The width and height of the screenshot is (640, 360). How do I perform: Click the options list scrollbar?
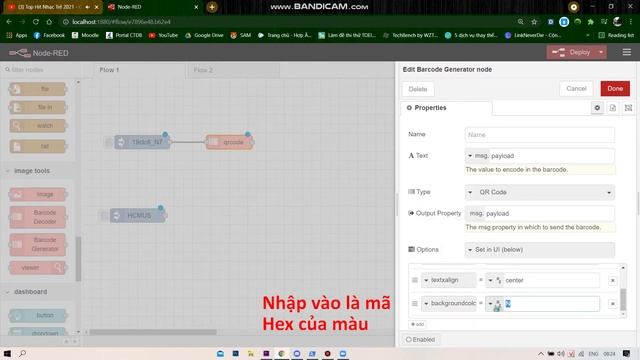click(623, 299)
